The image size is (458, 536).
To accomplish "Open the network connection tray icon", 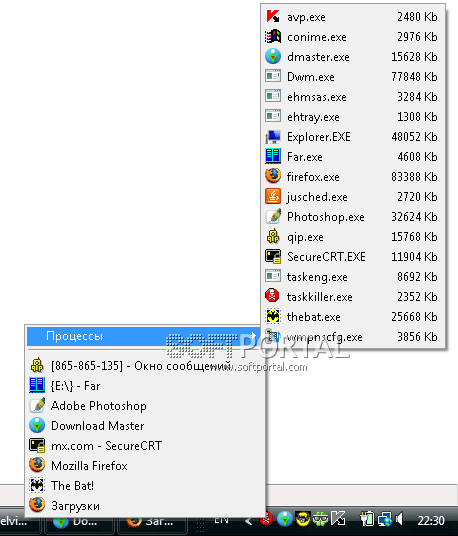I will pyautogui.click(x=385, y=520).
